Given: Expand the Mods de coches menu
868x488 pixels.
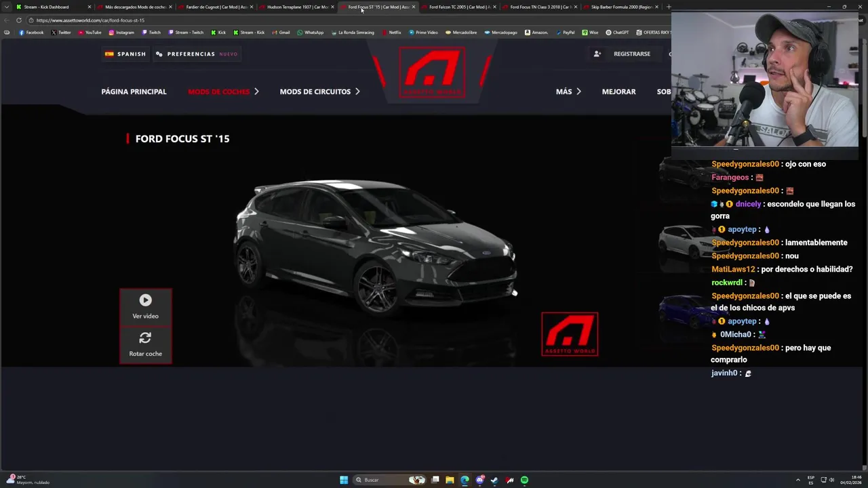Looking at the screenshot, I should pyautogui.click(x=223, y=91).
